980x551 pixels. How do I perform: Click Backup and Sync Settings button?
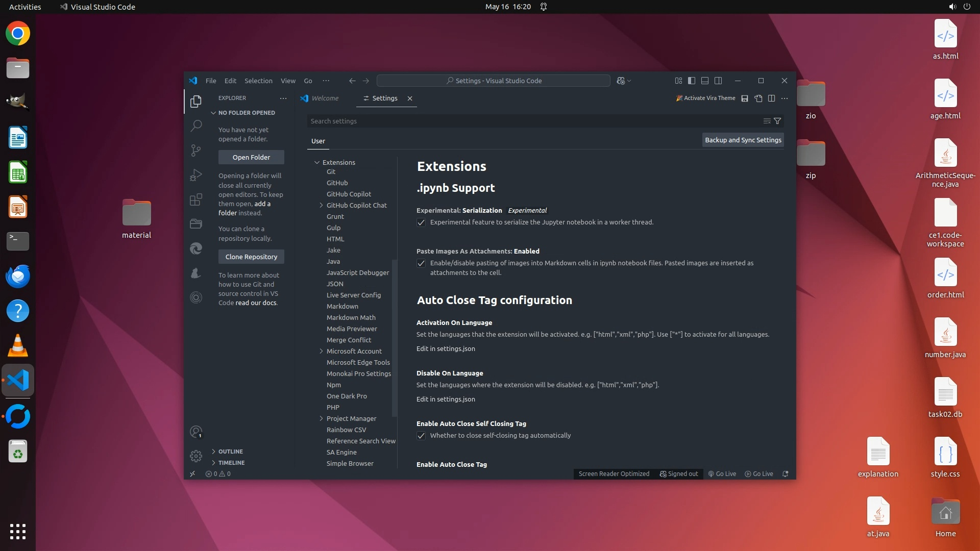click(743, 140)
